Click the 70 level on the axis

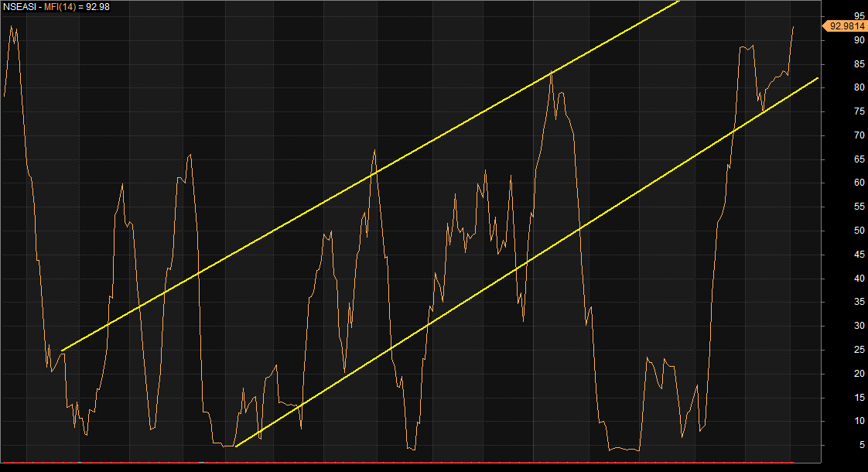(x=859, y=135)
